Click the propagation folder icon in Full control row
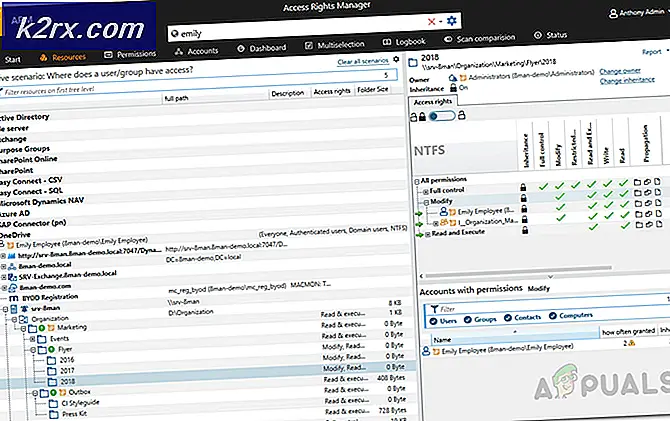The width and height of the screenshot is (670, 421). pos(637,182)
